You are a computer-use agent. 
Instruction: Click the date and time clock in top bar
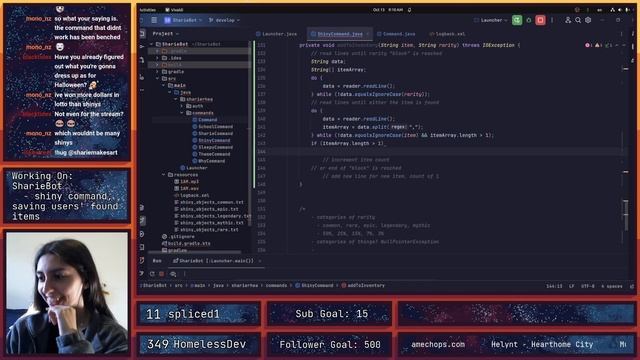tap(388, 10)
